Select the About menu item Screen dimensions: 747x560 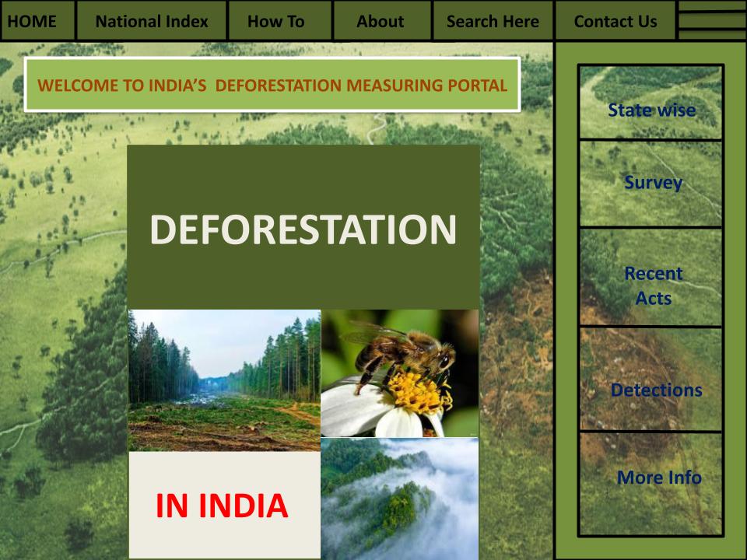click(x=382, y=21)
